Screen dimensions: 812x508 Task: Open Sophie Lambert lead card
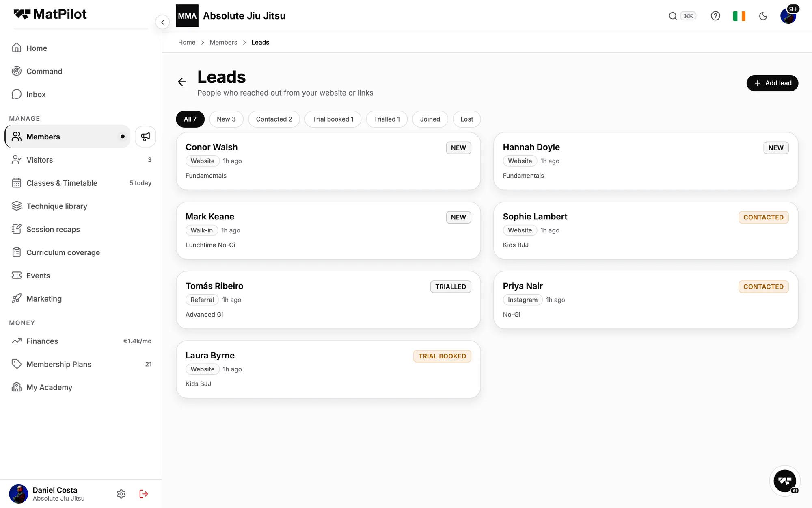point(646,230)
